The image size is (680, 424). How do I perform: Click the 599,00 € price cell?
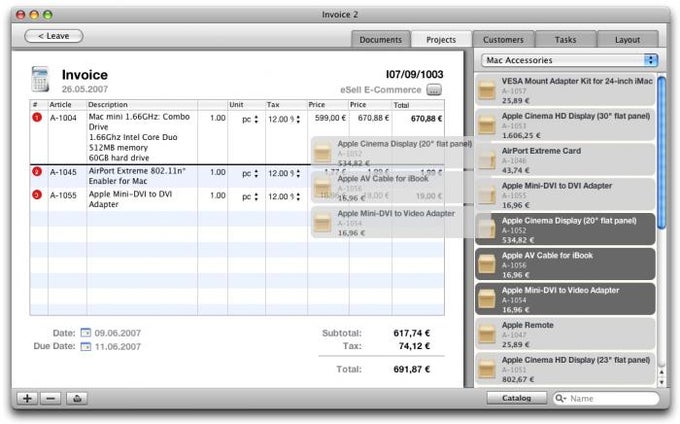coord(330,118)
